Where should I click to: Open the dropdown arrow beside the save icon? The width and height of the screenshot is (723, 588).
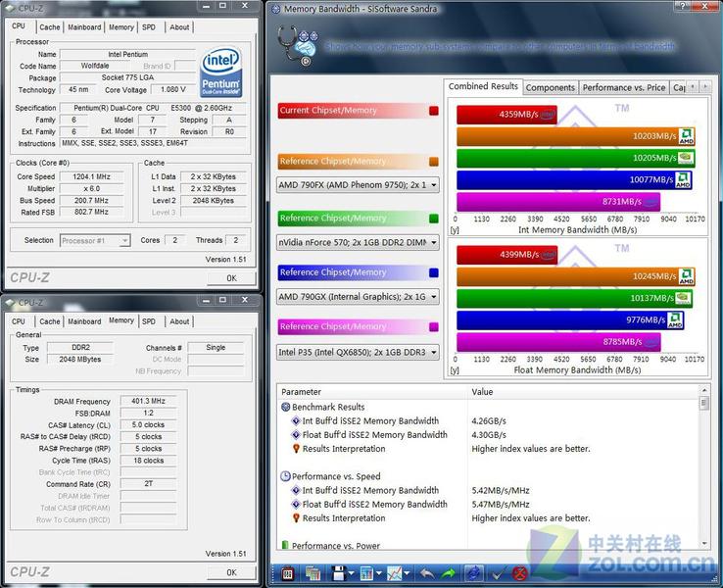[x=352, y=573]
